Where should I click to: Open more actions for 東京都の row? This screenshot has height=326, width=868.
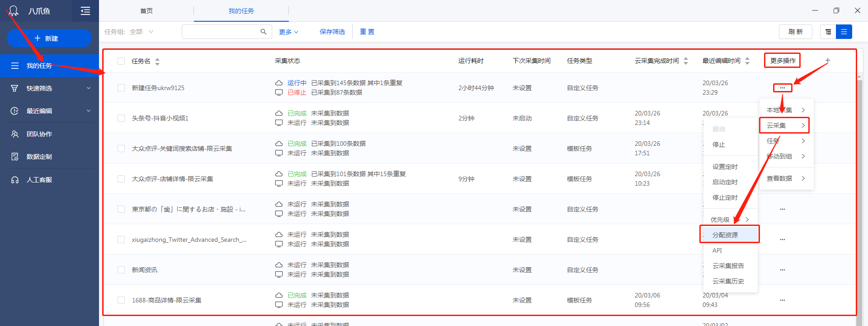click(783, 209)
